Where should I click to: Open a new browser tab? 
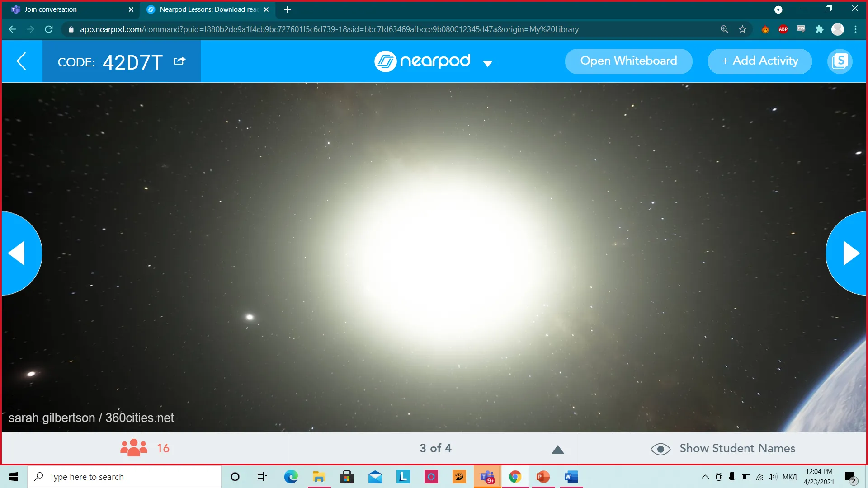288,9
